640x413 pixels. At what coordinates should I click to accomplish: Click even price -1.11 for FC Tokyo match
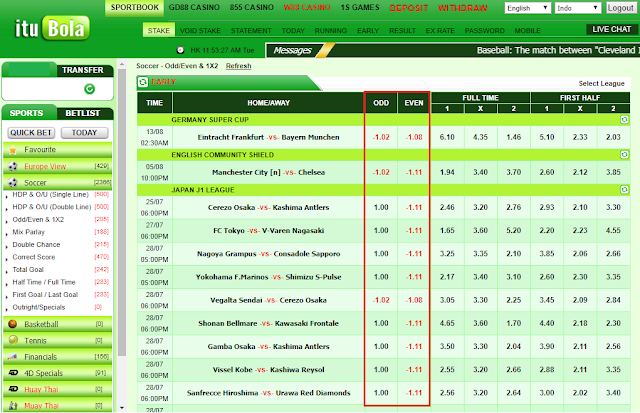[414, 231]
